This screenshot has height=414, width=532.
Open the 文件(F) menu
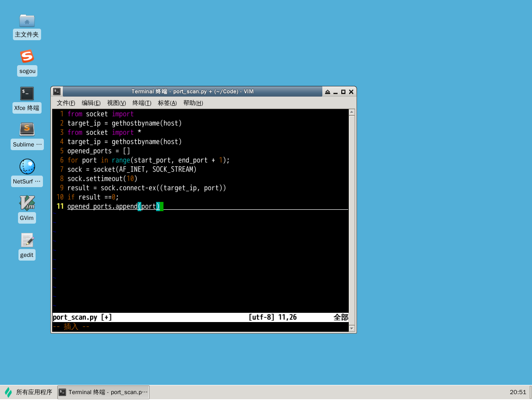(x=66, y=103)
